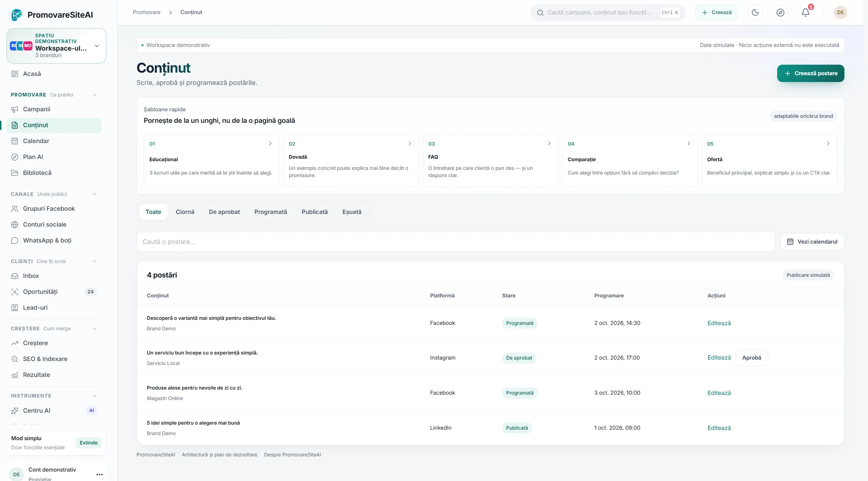Click the SEO & Indexare search icon

[15, 359]
